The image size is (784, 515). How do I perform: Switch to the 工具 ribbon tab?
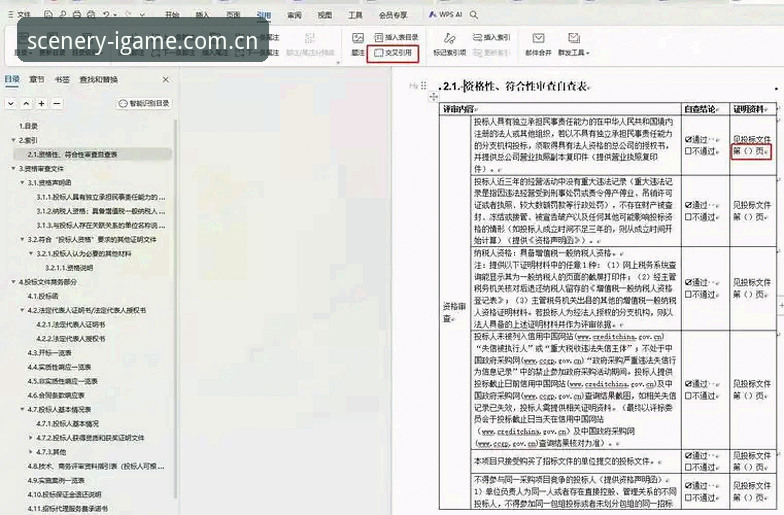point(356,15)
